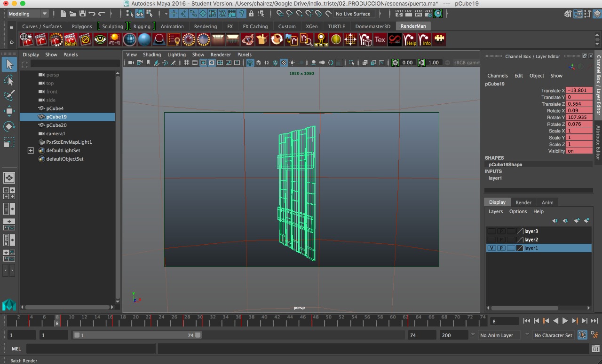Image resolution: width=602 pixels, height=364 pixels.
Task: Click the RenderMan Tex shelf icon
Action: 380,39
